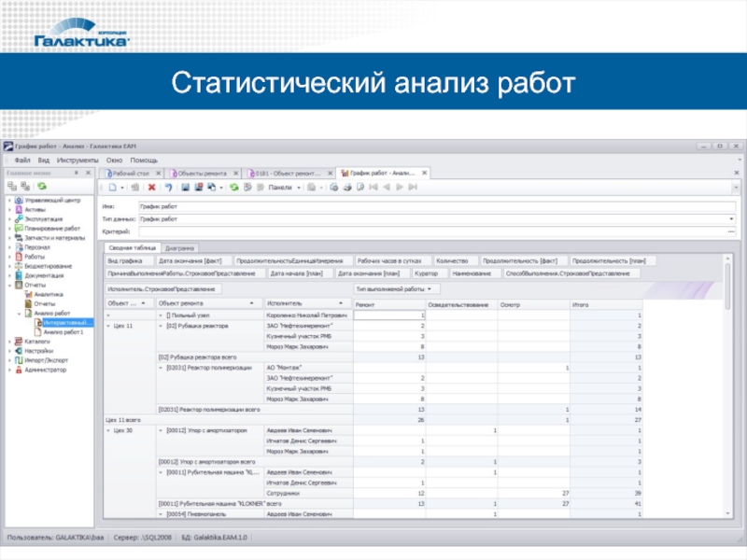Click Дата начала [план] field button
This screenshot has height=560, width=747.
click(x=298, y=273)
